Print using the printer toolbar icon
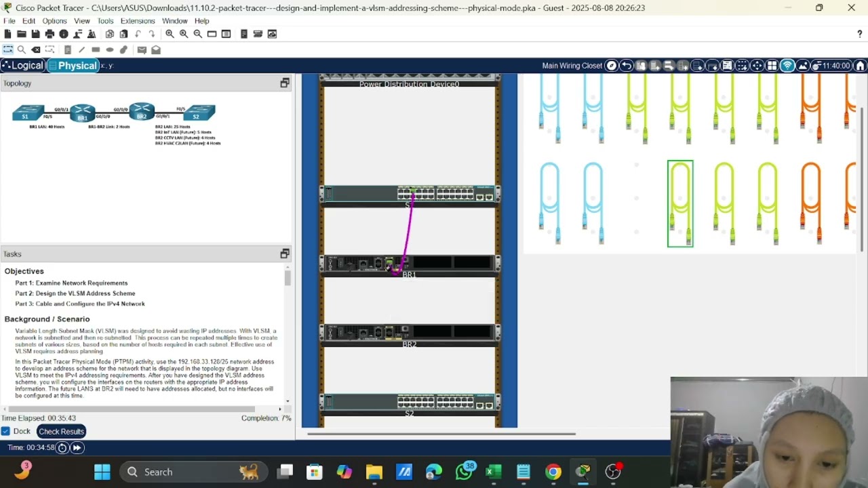868x488 pixels. click(x=50, y=34)
